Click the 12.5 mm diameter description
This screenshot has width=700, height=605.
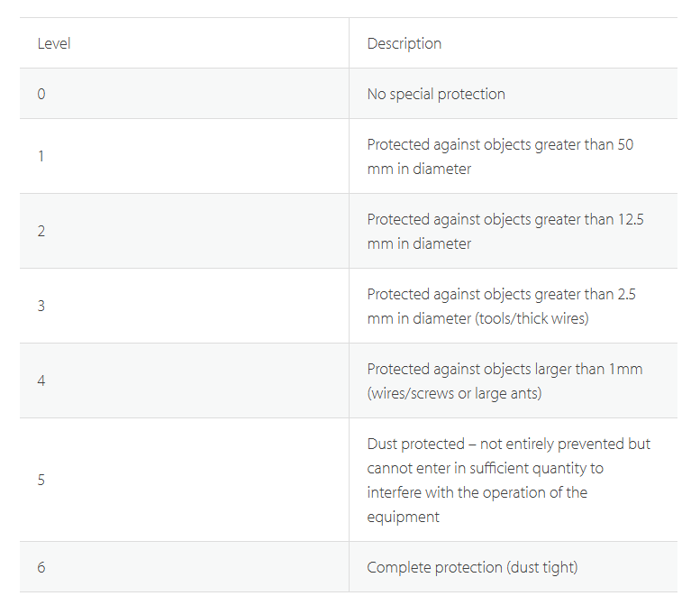[505, 232]
